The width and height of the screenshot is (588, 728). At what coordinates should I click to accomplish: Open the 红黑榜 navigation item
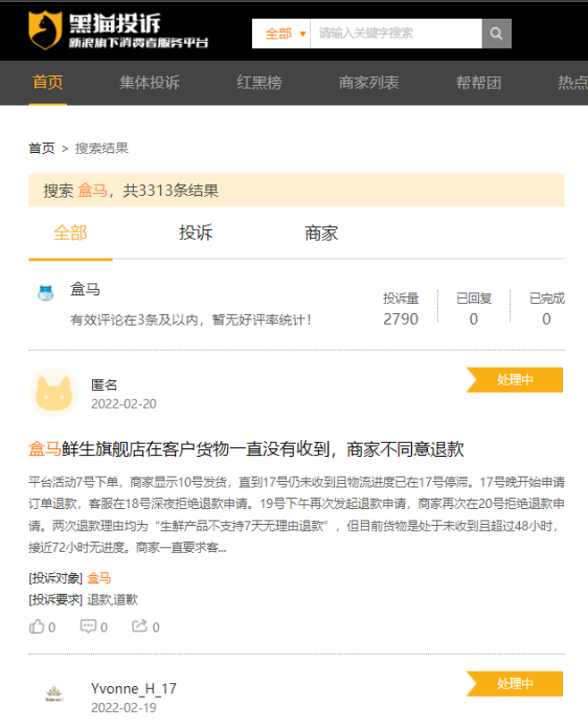(x=259, y=83)
